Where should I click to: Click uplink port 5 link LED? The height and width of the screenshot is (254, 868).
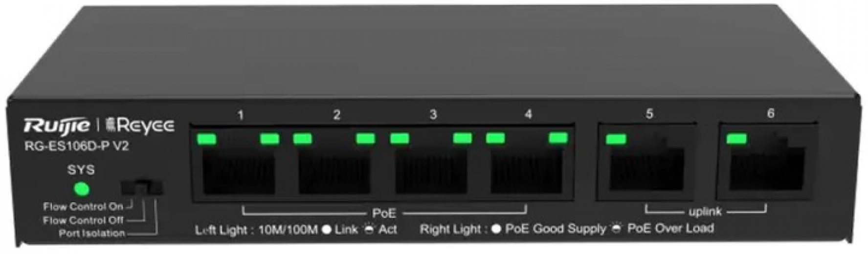(x=616, y=139)
